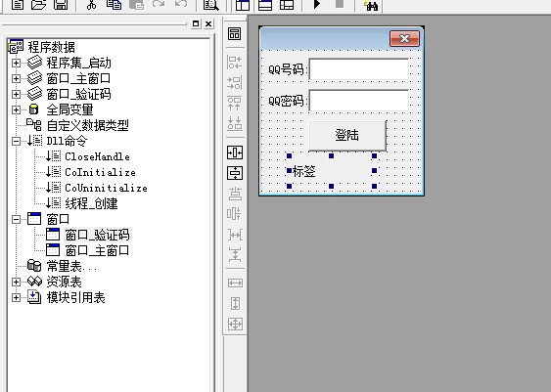This screenshot has width=551, height=392.
Task: Click the center vertically in window icon
Action: (x=235, y=173)
